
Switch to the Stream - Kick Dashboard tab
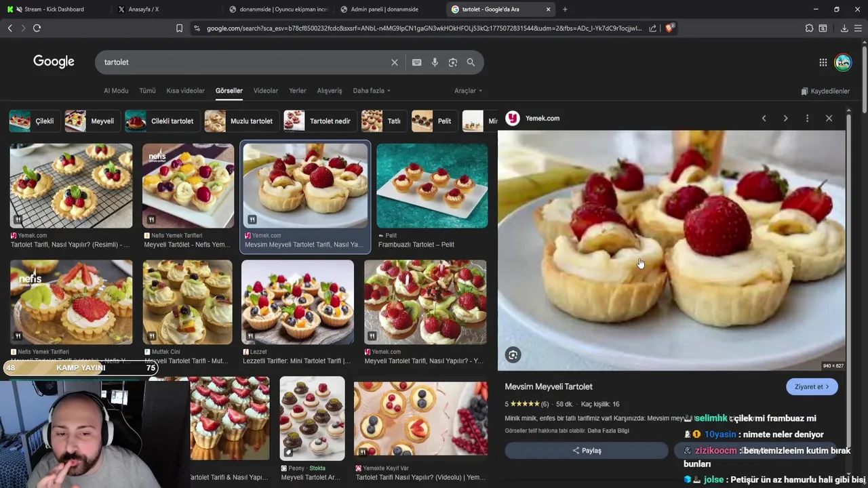(54, 9)
